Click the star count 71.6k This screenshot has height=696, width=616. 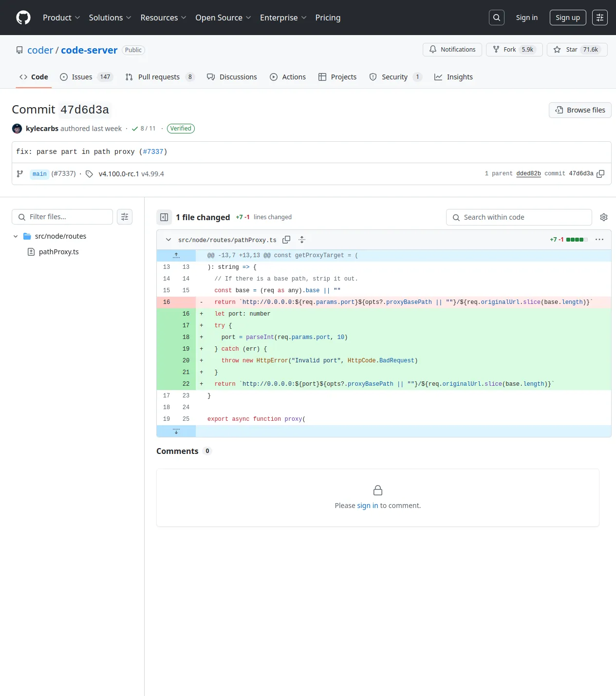(x=590, y=50)
